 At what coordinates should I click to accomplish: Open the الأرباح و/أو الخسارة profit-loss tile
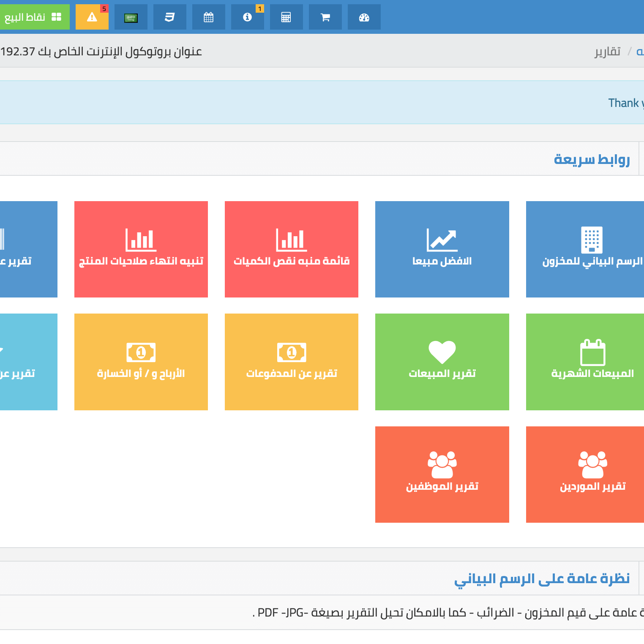141,362
